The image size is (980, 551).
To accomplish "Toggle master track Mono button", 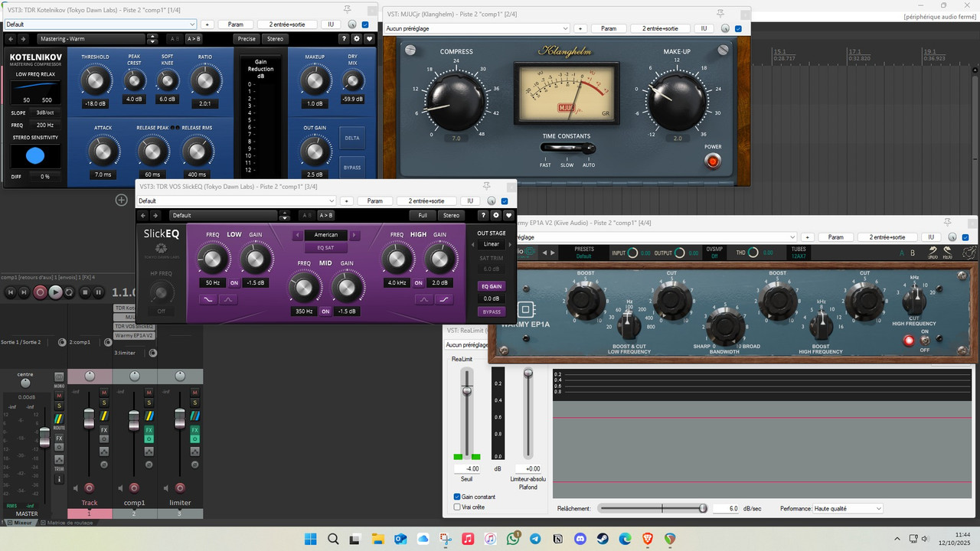I will click(x=59, y=378).
